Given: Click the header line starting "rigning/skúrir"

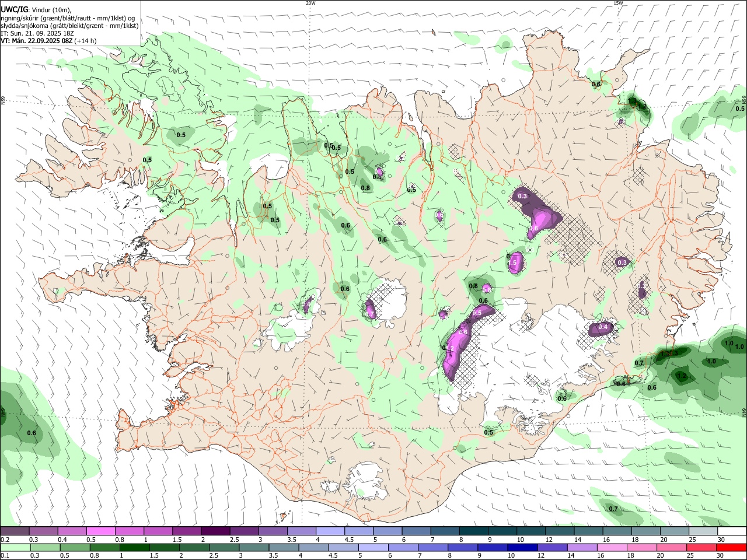Looking at the screenshot, I should (68, 18).
